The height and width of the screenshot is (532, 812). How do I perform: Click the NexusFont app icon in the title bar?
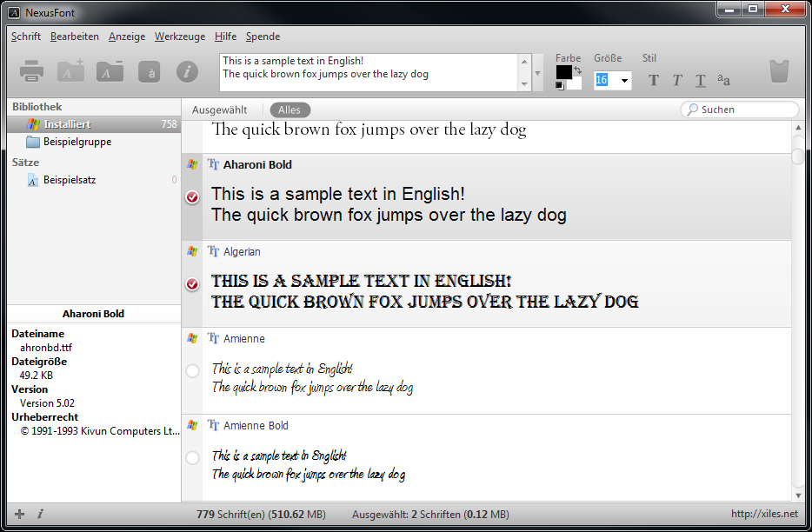click(15, 12)
